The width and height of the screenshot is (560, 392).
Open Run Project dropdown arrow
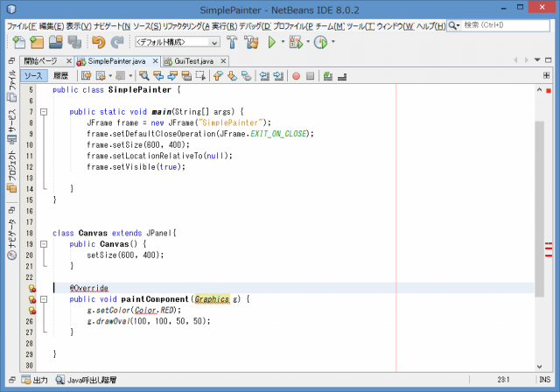coord(283,42)
